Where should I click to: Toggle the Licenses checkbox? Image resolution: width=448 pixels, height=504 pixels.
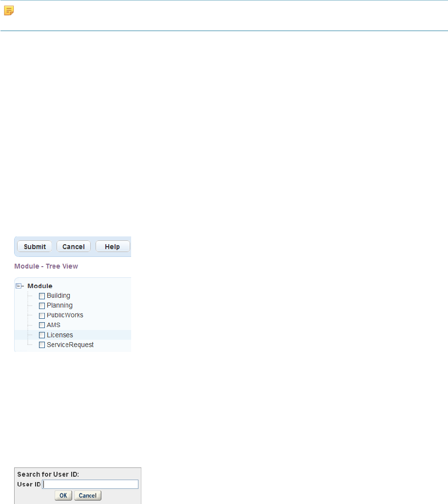point(42,335)
